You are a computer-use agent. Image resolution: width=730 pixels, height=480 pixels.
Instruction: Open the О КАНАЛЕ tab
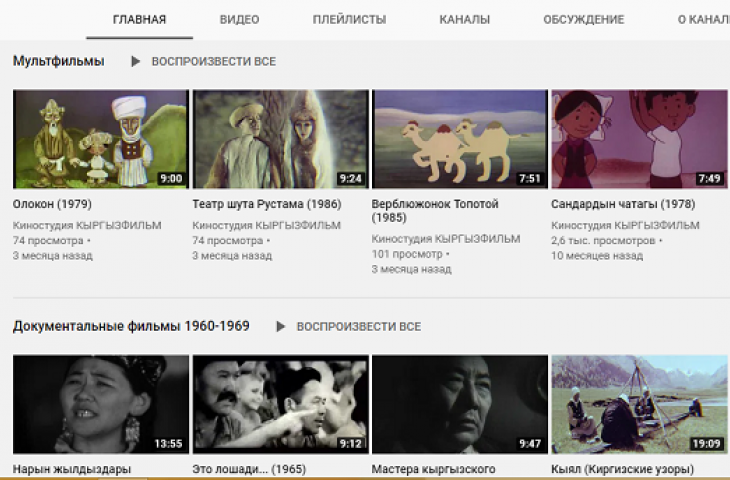tap(703, 20)
